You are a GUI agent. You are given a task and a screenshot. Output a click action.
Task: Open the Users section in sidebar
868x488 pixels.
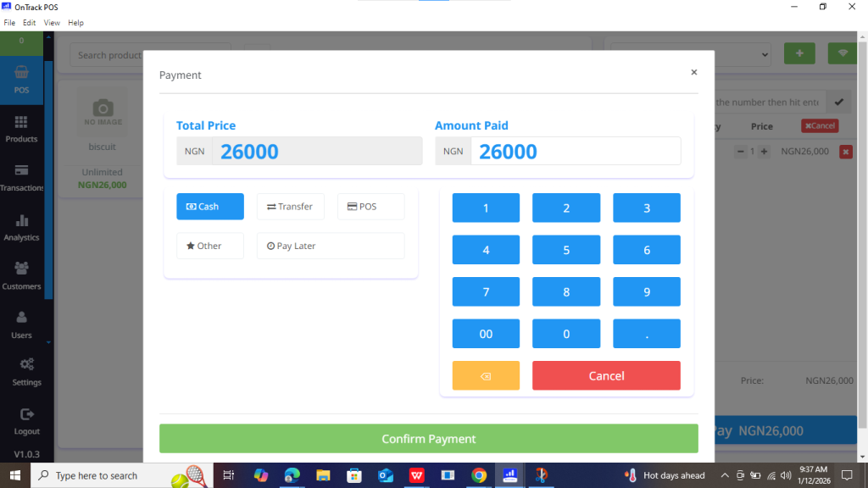coord(21,324)
